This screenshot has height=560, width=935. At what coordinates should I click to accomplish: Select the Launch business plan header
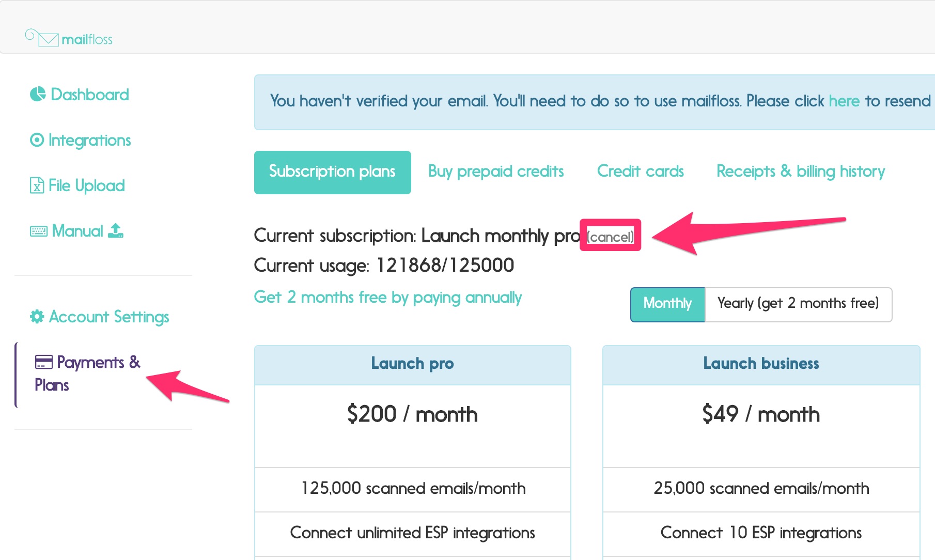tap(761, 365)
